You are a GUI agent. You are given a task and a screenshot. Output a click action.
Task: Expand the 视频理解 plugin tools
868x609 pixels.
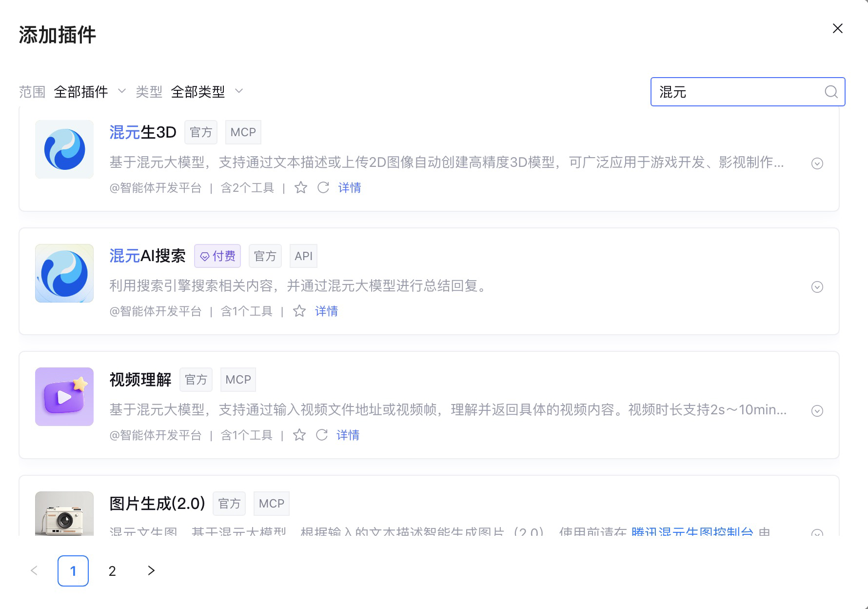point(817,411)
